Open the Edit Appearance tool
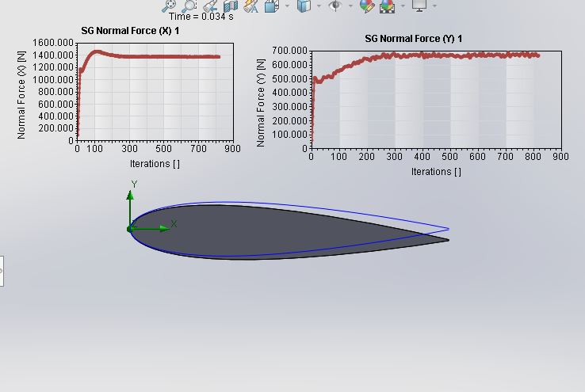The image size is (585, 392). click(x=367, y=6)
